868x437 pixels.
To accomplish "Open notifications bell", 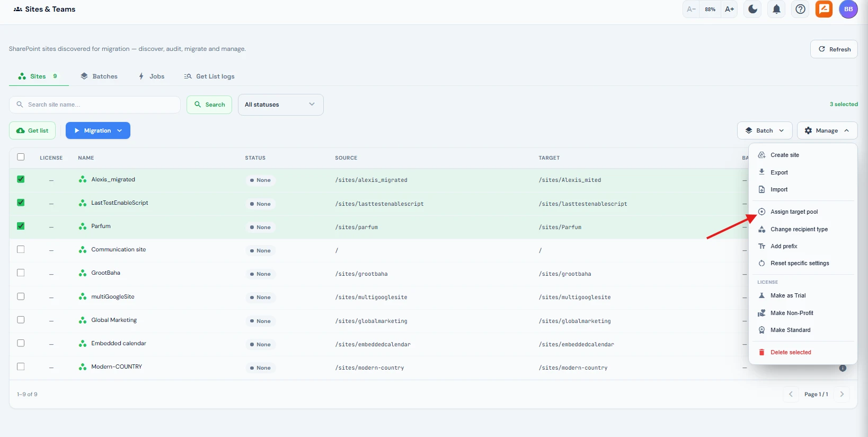I will pos(776,9).
